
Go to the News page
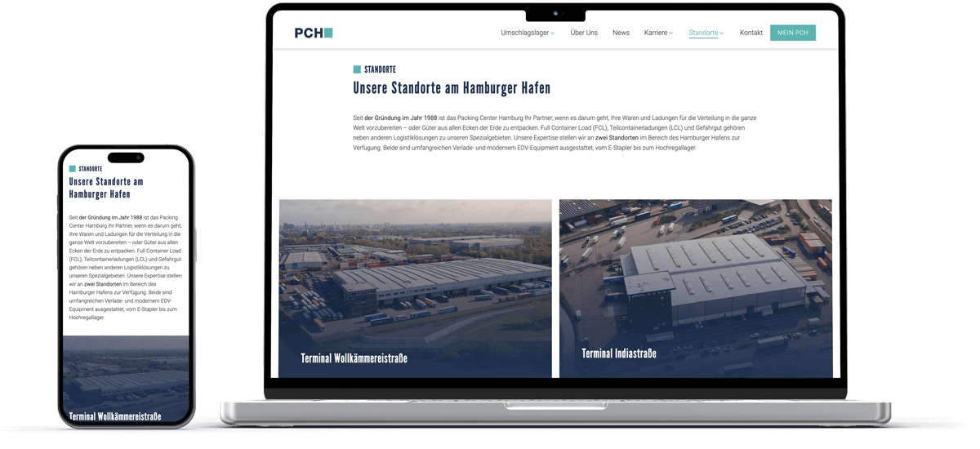[621, 33]
